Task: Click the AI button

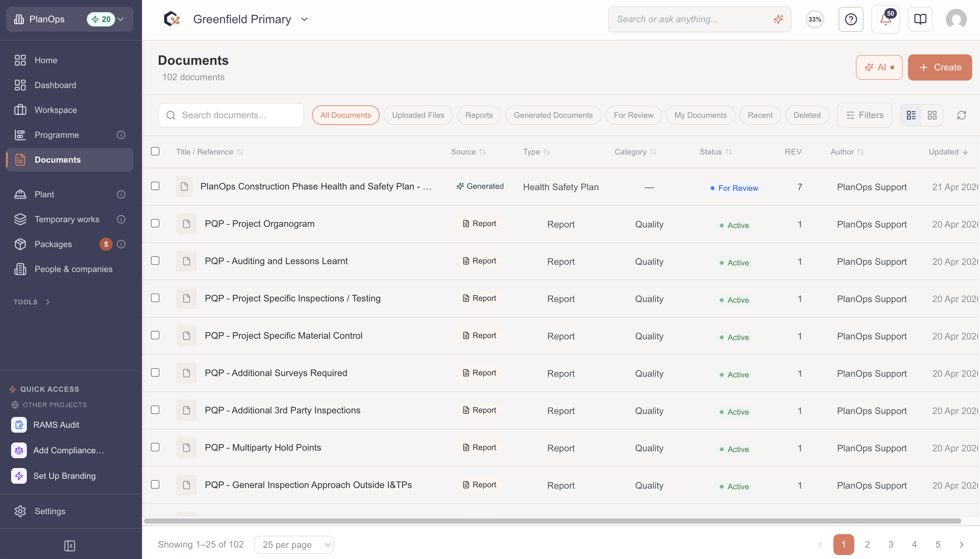Action: (879, 67)
